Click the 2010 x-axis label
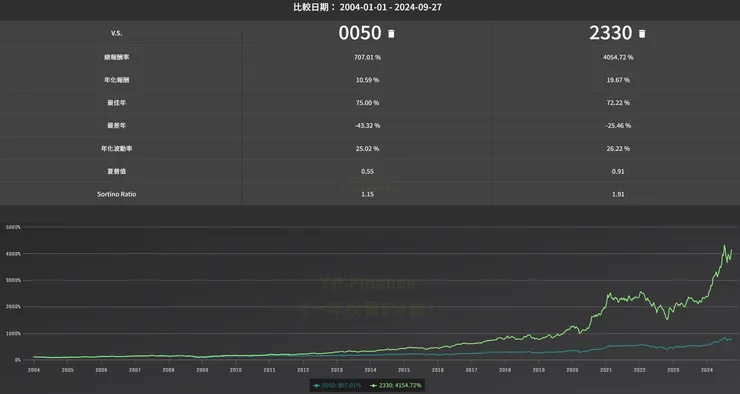This screenshot has width=740, height=394. click(236, 370)
